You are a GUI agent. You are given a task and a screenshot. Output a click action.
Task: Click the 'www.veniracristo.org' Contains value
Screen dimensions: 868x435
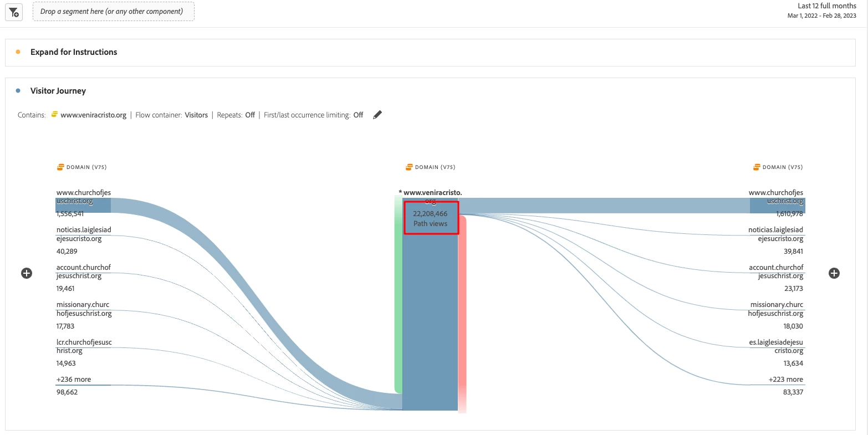pyautogui.click(x=94, y=115)
